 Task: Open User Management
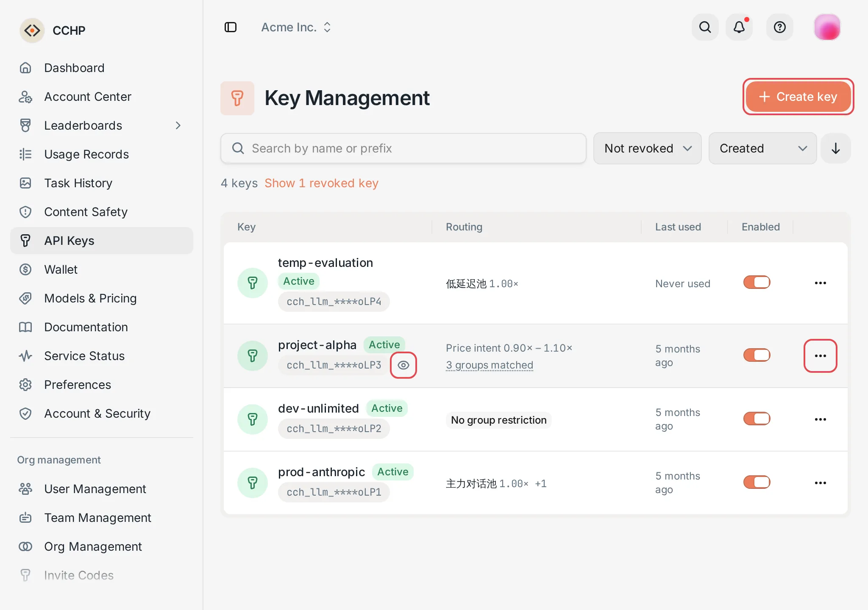(x=102, y=489)
